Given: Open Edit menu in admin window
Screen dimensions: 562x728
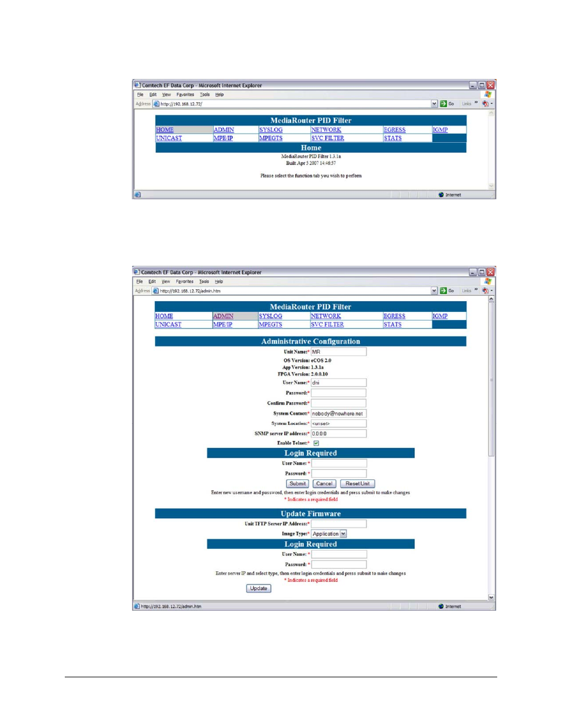Looking at the screenshot, I should tap(152, 281).
